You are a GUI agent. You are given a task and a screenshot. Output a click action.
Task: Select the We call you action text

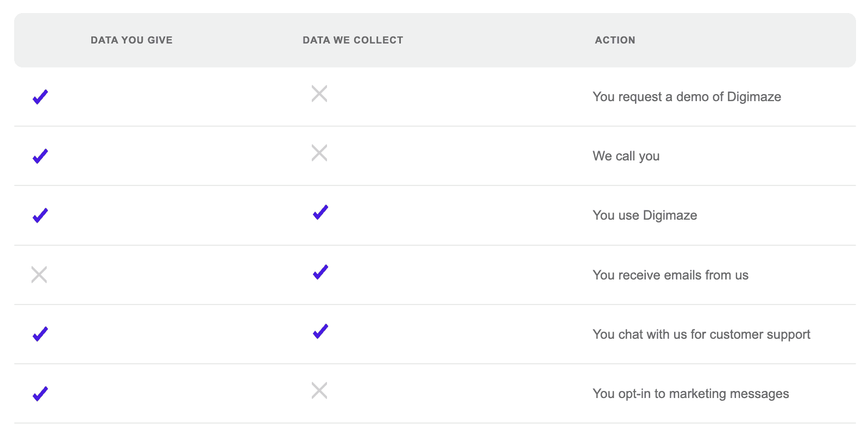(x=626, y=156)
